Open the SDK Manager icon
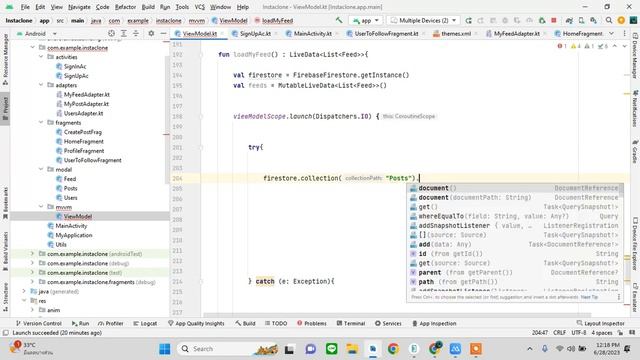This screenshot has height=360, width=640. pos(593,20)
